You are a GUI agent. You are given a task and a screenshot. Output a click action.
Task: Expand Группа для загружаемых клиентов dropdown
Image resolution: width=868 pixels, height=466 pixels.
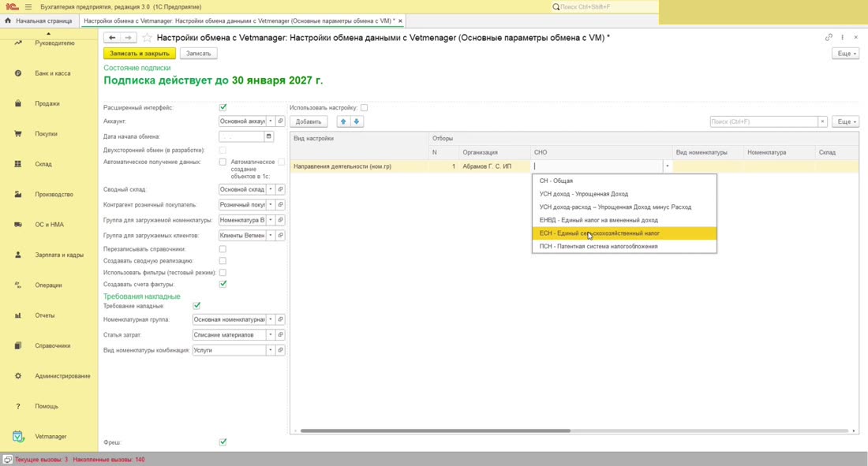click(270, 235)
